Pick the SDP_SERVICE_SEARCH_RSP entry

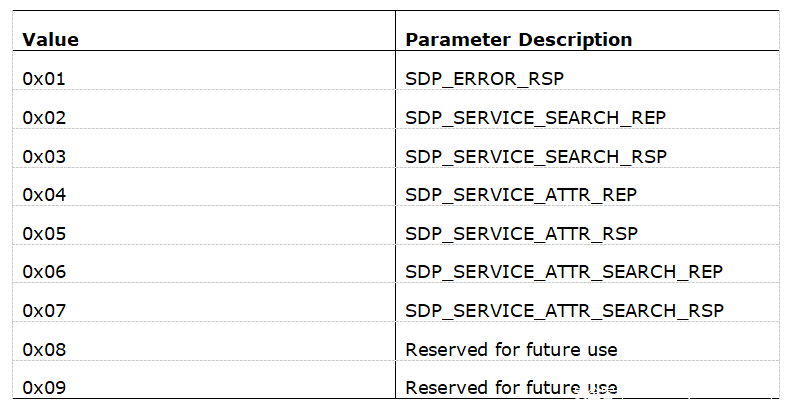point(535,156)
